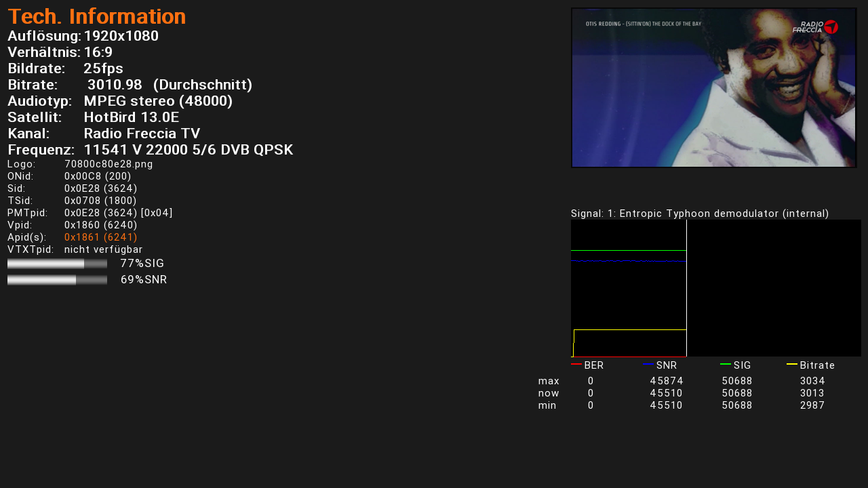Click the average Bitrate value 3010.98
Image resolution: width=868 pixels, height=488 pixels.
point(115,85)
